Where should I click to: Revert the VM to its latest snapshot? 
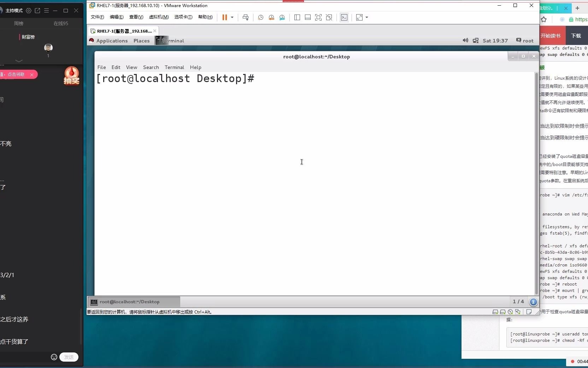[x=272, y=17]
